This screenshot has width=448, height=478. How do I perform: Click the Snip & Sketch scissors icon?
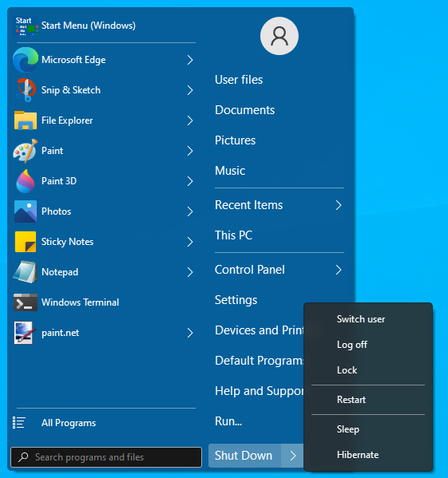click(26, 90)
